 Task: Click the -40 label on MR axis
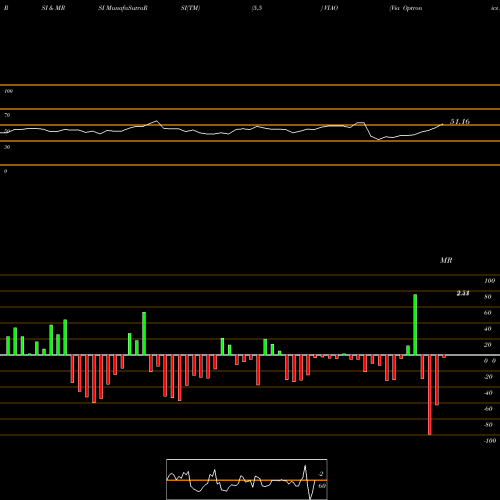(x=488, y=393)
